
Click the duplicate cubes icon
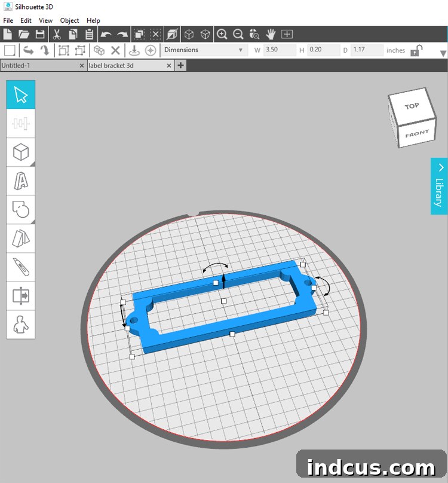[99, 50]
